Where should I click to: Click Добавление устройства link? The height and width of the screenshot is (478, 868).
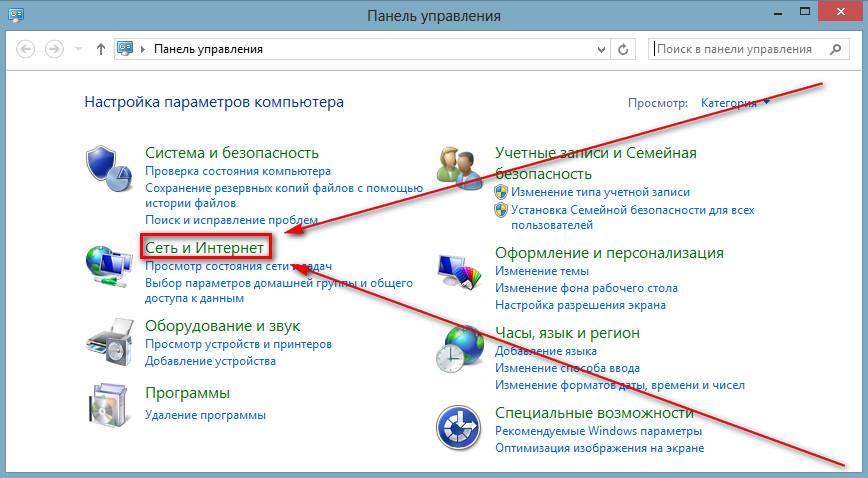(x=210, y=361)
